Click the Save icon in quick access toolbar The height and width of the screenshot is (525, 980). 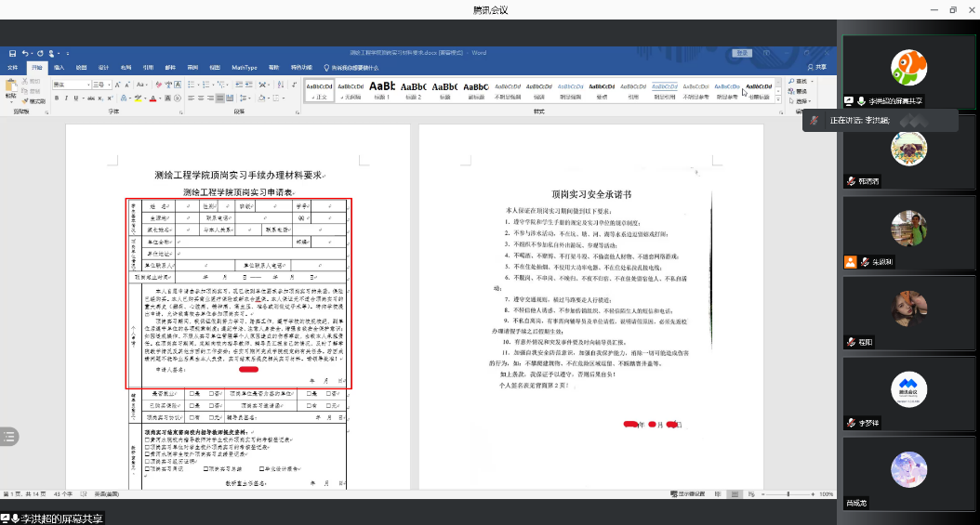point(12,53)
